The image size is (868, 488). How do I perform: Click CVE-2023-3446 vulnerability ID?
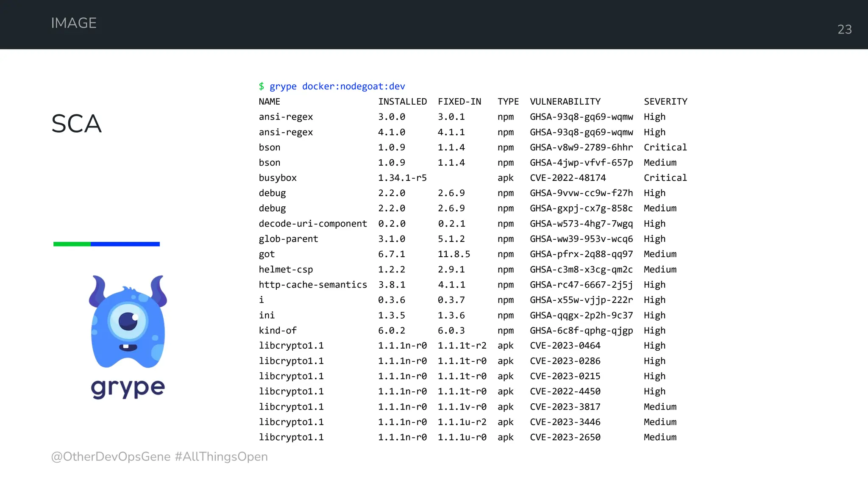tap(565, 422)
